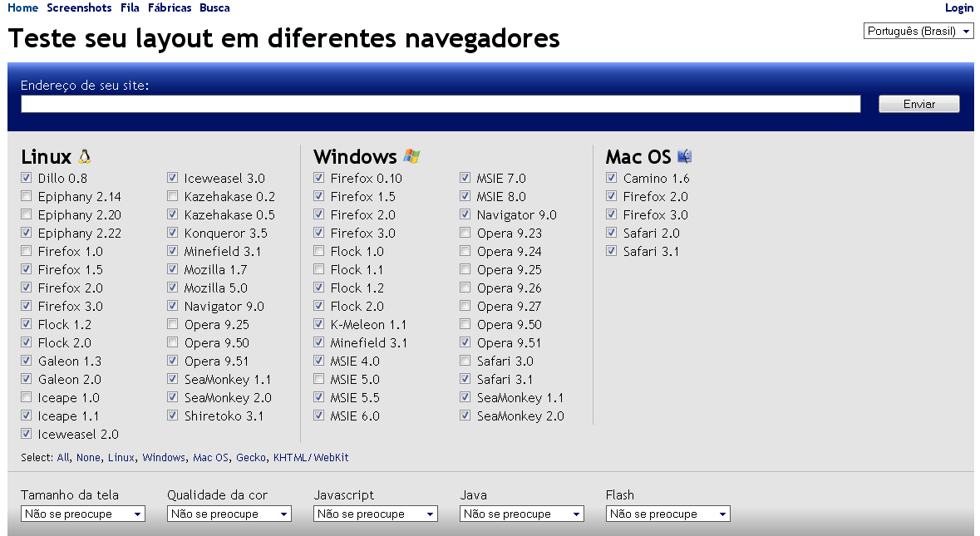
Task: Click the Mac OS section heading
Action: 638,156
